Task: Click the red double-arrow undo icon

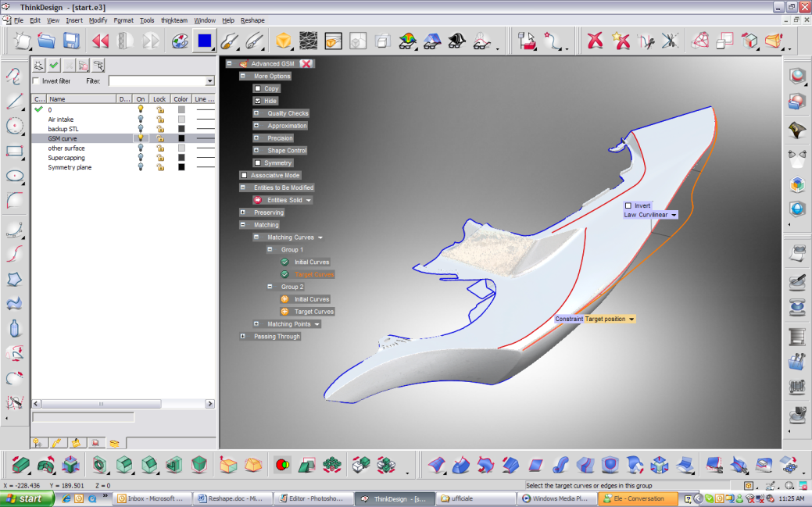Action: [100, 41]
